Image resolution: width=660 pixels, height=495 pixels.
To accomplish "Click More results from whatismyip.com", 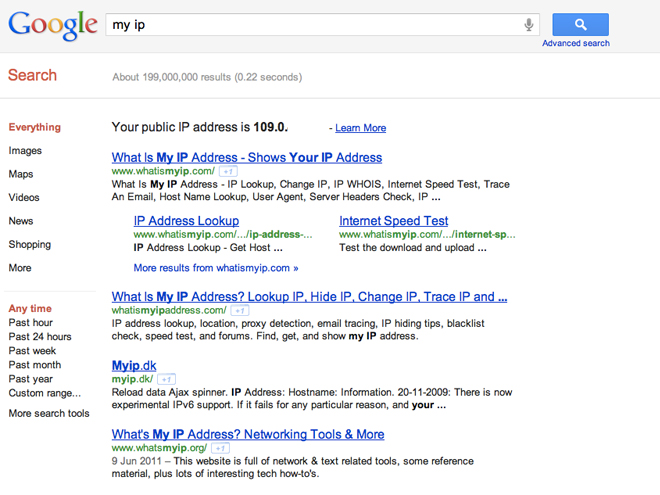I will tap(216, 268).
